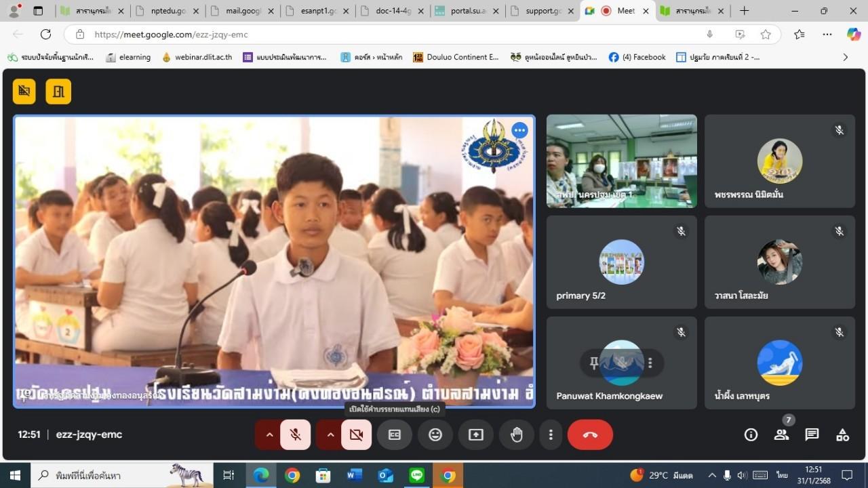Switch to the mail.google tab
Screen dimensions: 868x488
(241, 11)
